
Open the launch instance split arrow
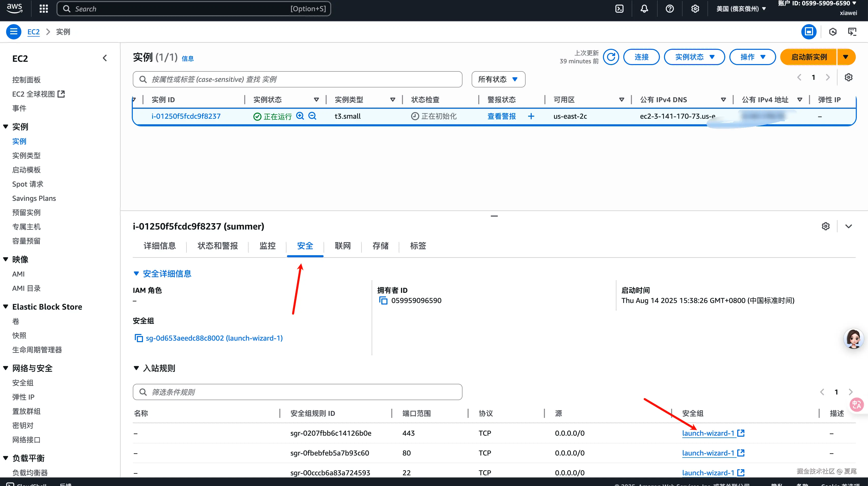pos(846,57)
